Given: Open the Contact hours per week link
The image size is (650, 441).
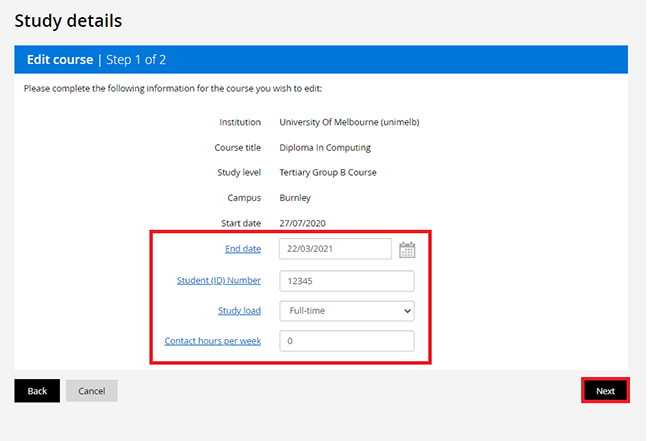Looking at the screenshot, I should pyautogui.click(x=212, y=341).
